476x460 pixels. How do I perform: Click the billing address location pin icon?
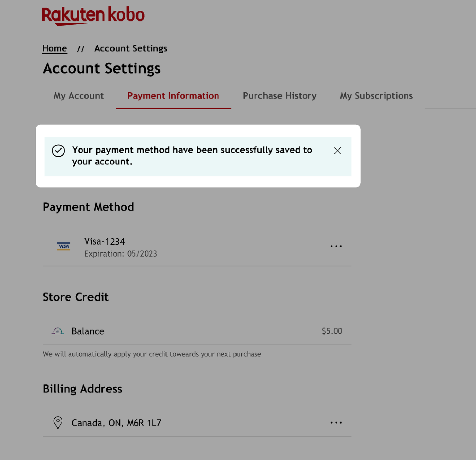58,422
